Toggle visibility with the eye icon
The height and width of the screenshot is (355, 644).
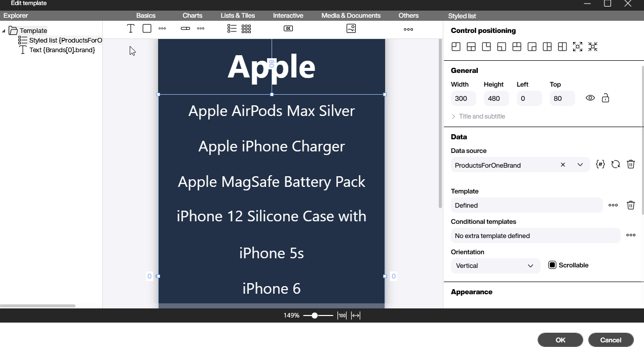pos(590,98)
